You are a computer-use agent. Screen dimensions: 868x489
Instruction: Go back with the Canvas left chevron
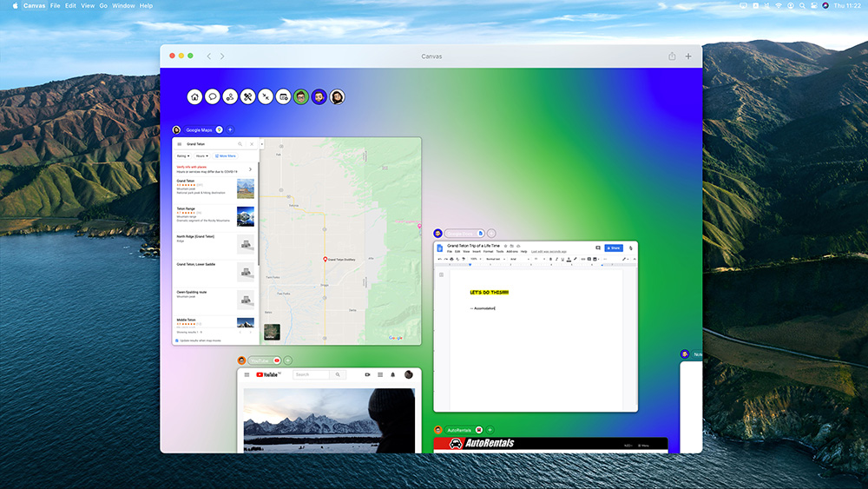(x=208, y=56)
